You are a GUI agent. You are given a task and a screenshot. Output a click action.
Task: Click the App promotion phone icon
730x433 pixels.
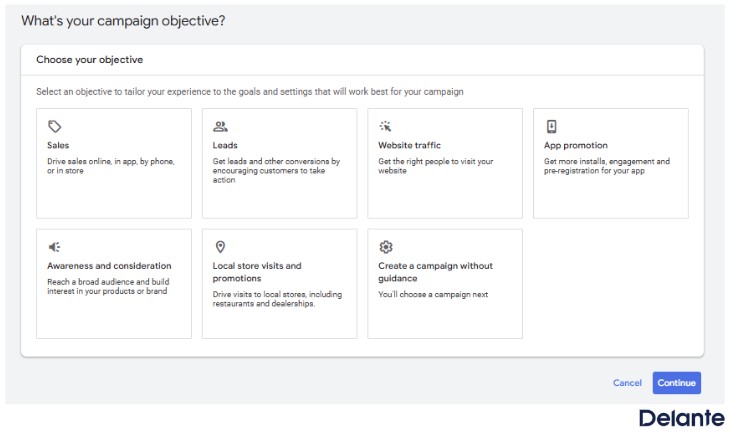(x=551, y=126)
